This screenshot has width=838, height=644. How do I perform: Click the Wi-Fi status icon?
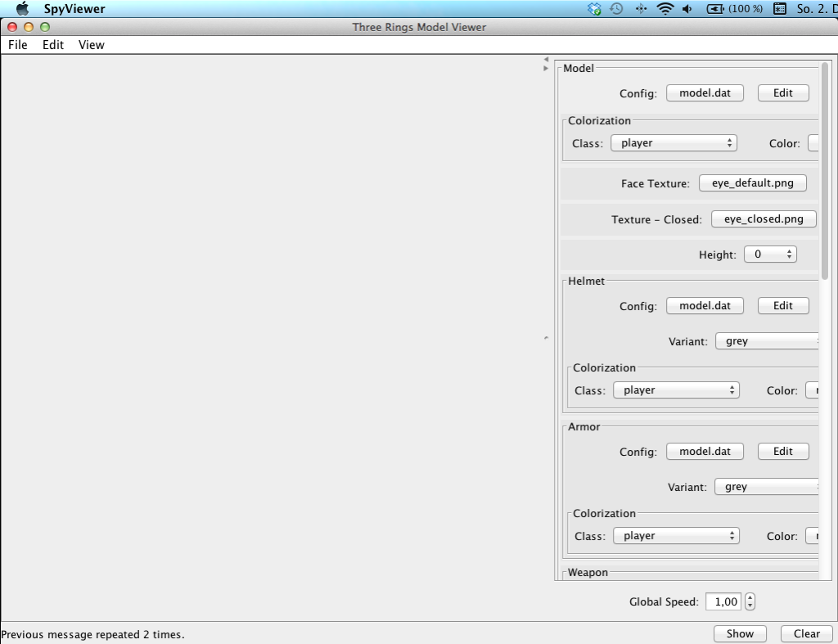pos(665,9)
